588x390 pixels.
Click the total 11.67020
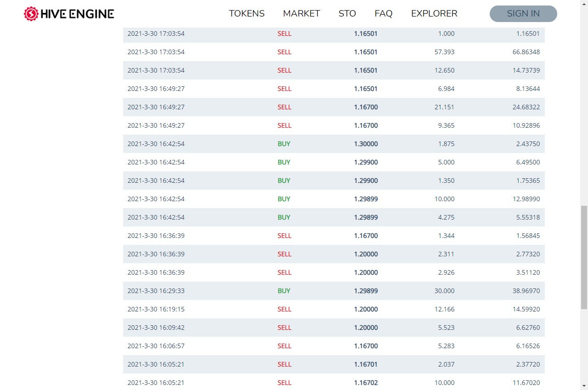point(526,383)
